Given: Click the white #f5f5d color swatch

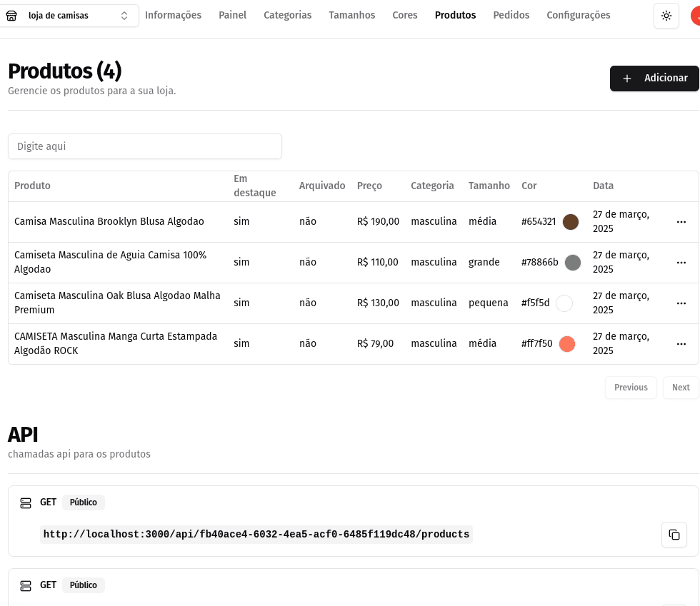Looking at the screenshot, I should coord(564,303).
